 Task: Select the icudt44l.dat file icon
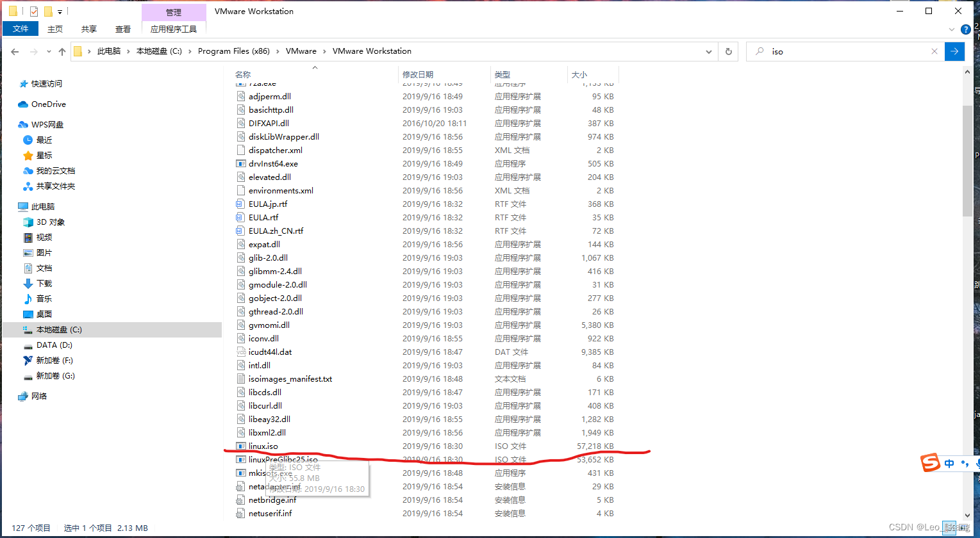pyautogui.click(x=241, y=352)
